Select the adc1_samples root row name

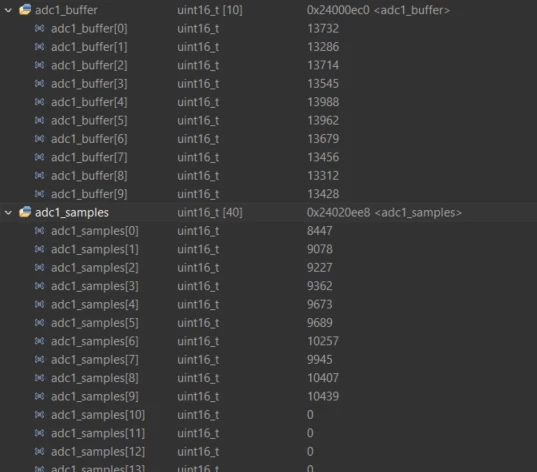coord(72,213)
